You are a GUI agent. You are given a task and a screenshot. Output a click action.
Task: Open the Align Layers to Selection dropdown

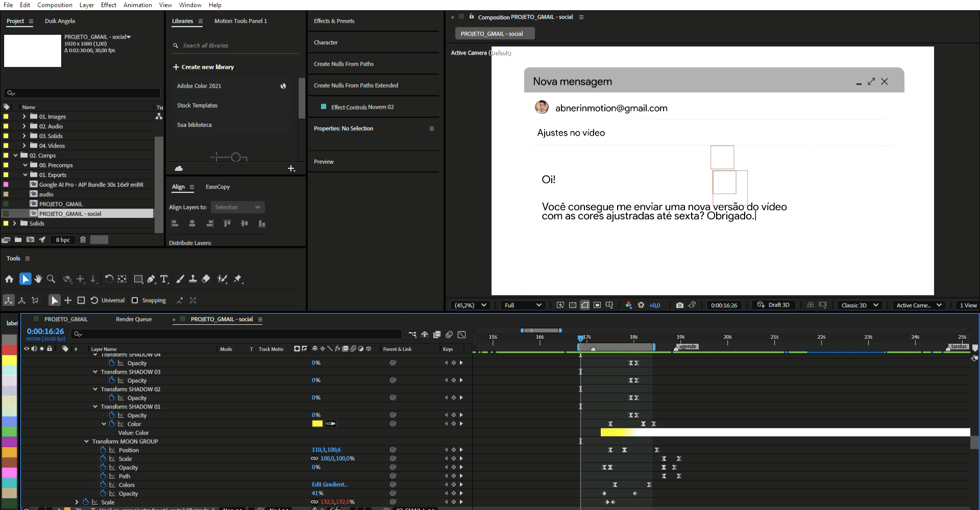click(x=238, y=207)
